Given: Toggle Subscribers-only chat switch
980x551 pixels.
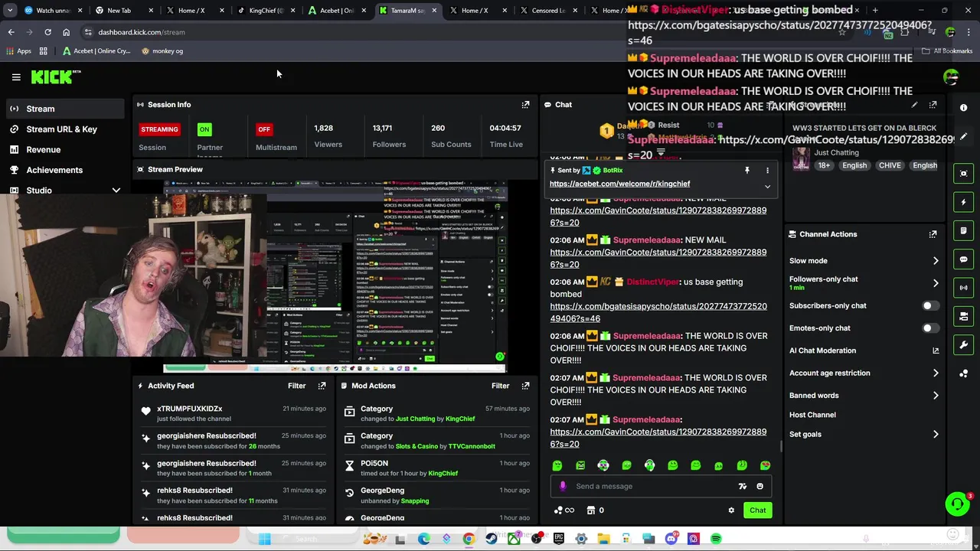Looking at the screenshot, I should point(930,306).
